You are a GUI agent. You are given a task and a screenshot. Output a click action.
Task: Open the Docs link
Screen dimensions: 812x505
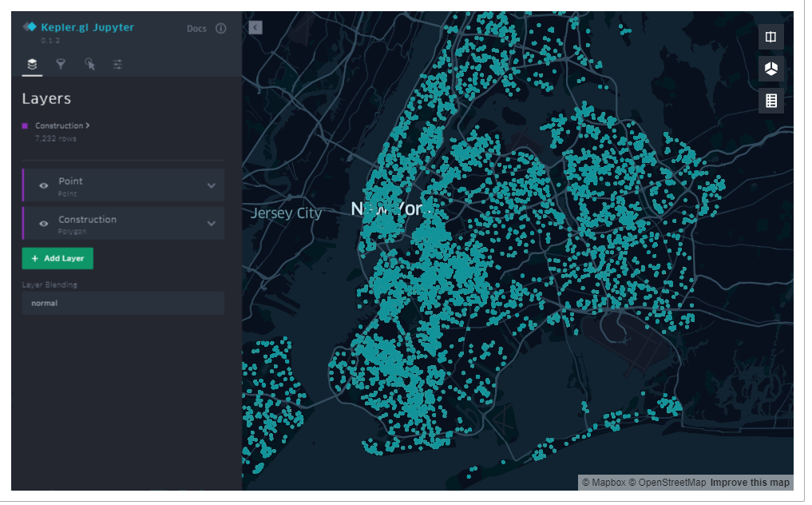[196, 29]
